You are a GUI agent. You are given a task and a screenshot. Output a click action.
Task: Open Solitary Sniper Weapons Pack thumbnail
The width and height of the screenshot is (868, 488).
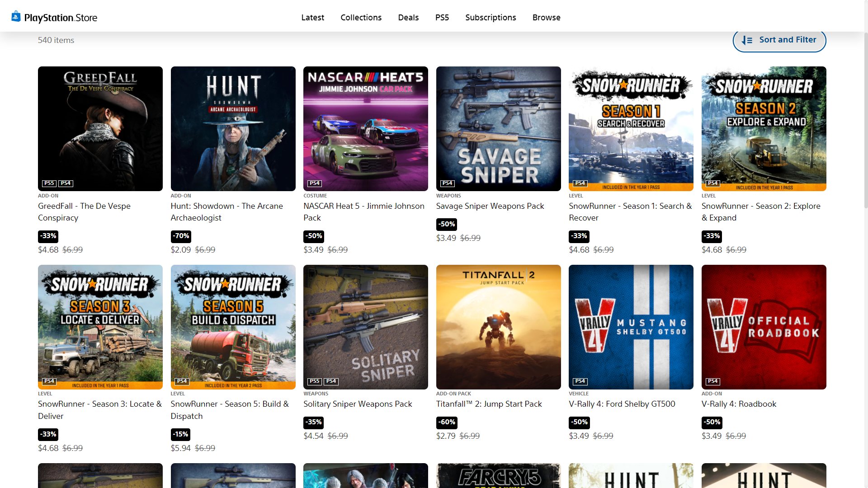pos(365,327)
